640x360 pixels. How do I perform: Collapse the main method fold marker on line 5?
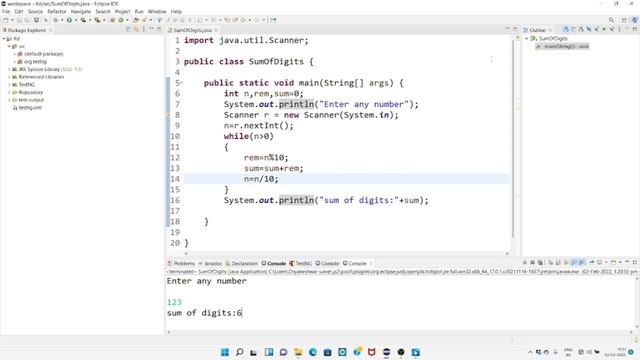[182, 83]
